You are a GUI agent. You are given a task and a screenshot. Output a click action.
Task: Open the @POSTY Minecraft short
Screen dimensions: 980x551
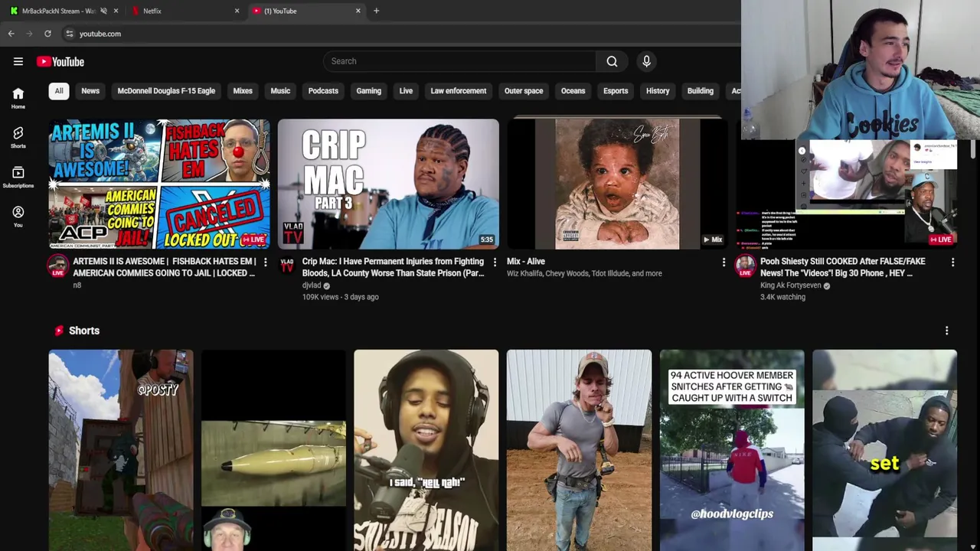(x=121, y=450)
